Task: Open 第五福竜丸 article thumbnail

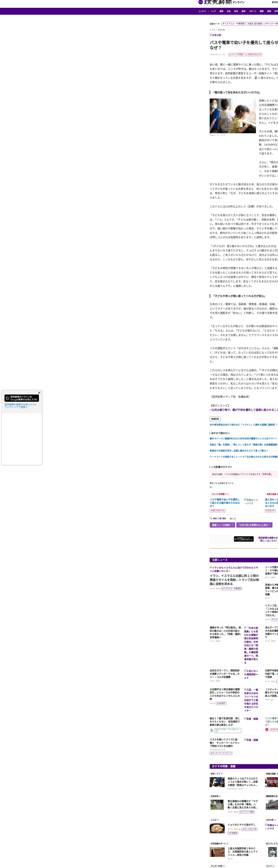Action: click(217, 805)
